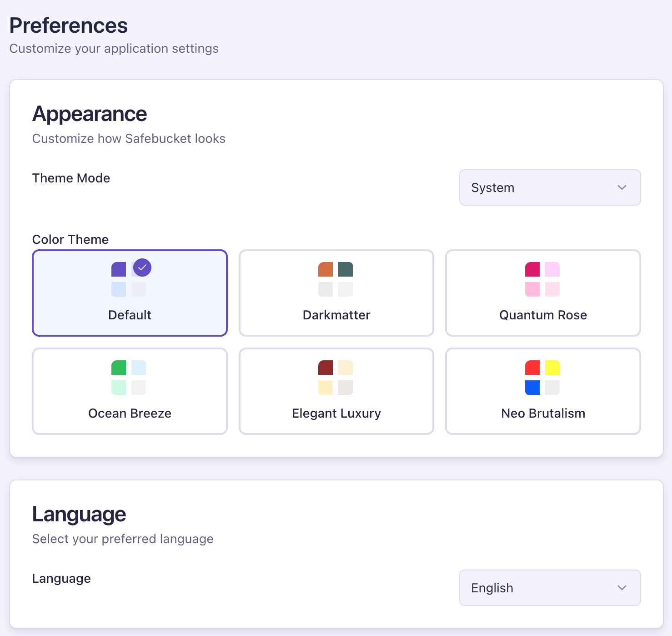Click the Appearance section heading
This screenshot has height=636, width=672.
click(89, 114)
